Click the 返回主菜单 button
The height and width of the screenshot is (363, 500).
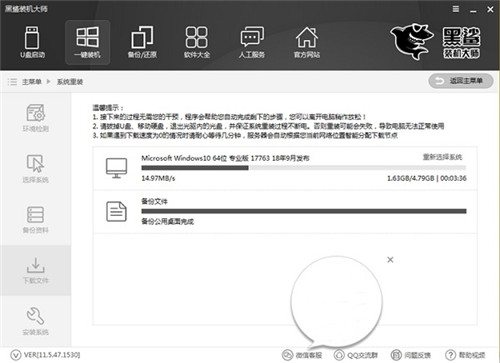tap(461, 81)
